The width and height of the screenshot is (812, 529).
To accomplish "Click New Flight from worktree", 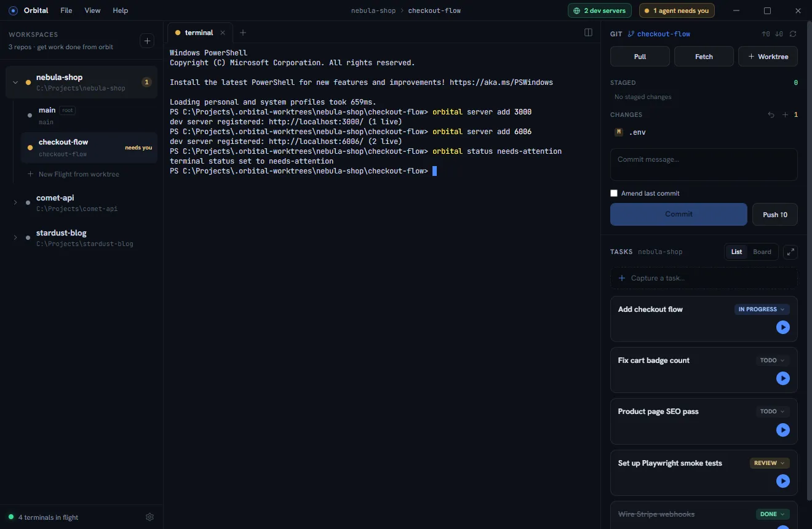I will click(x=73, y=174).
